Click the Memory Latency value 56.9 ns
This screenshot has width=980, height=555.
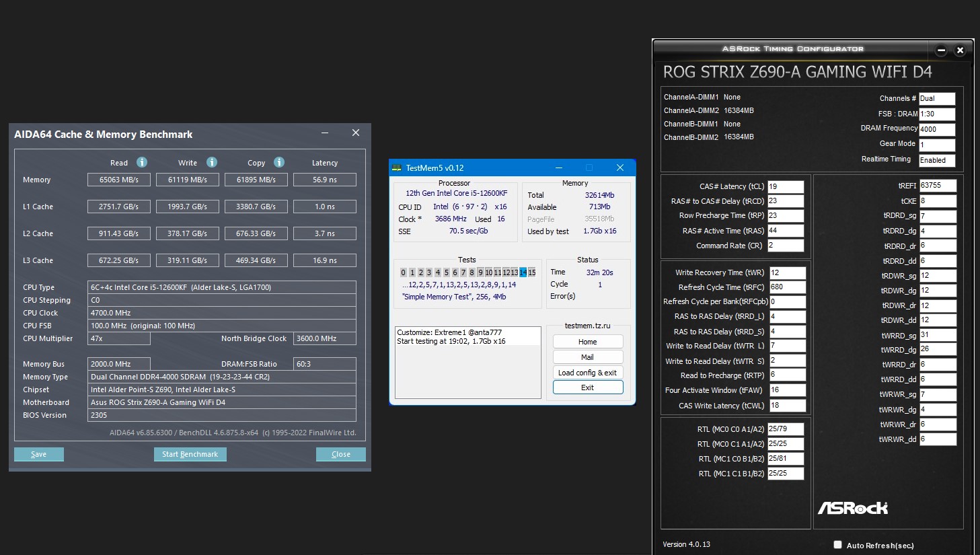325,180
